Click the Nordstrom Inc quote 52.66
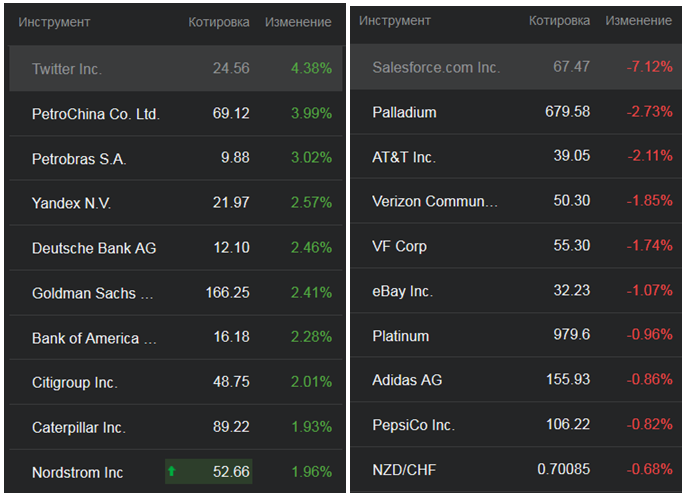 pyautogui.click(x=231, y=472)
